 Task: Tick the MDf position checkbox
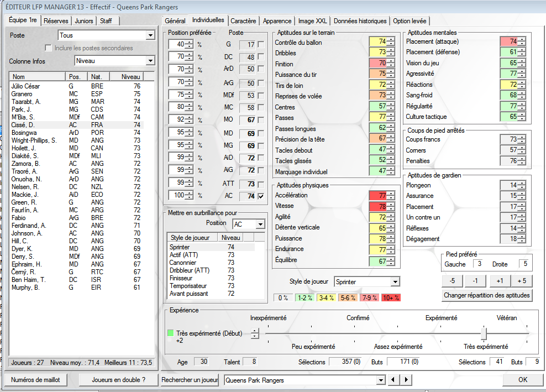261,95
